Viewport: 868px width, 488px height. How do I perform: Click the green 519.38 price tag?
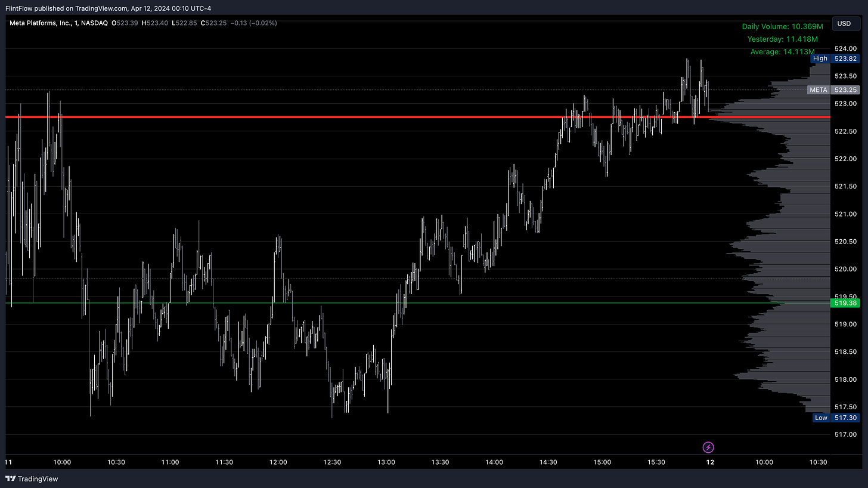[845, 303]
